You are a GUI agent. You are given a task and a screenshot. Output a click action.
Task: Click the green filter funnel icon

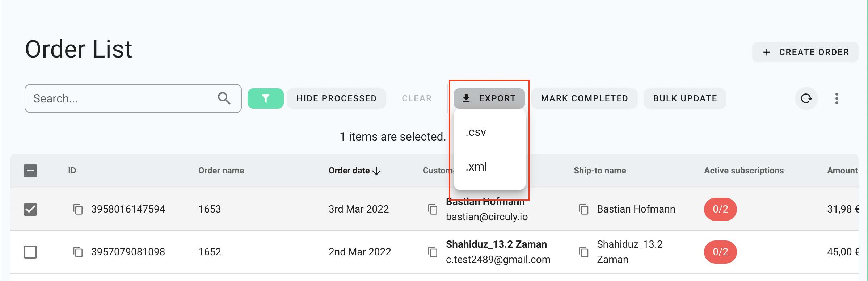tap(265, 98)
